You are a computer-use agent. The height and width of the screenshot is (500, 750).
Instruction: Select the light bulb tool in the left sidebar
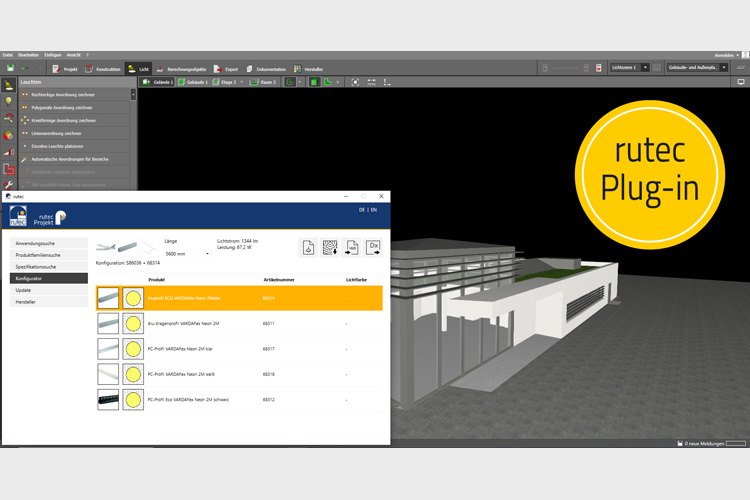pos(9,101)
